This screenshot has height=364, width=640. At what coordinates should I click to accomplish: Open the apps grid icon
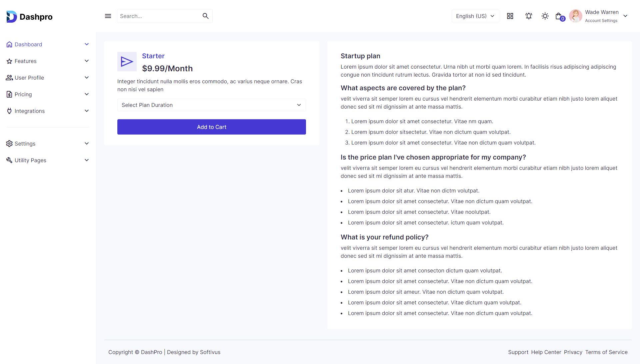(510, 16)
